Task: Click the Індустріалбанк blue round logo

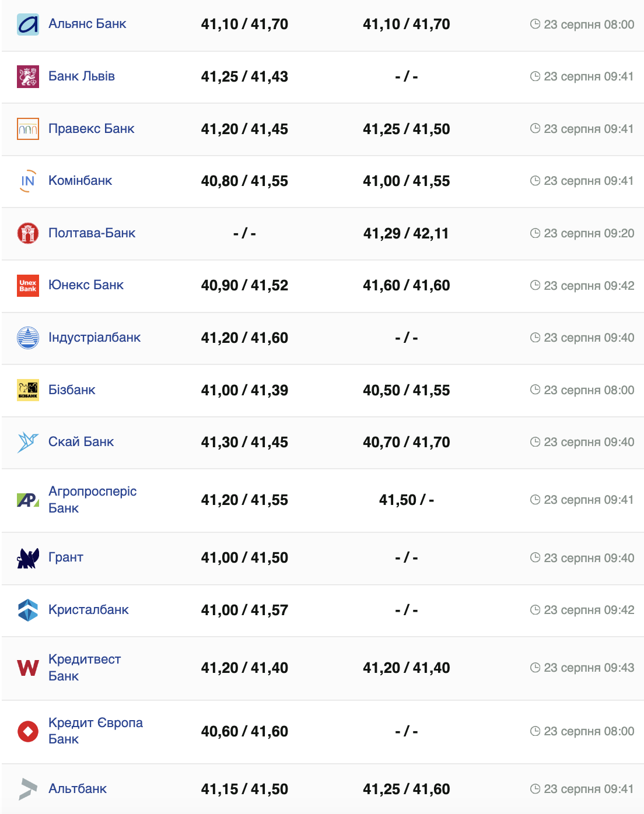Action: pos(28,338)
